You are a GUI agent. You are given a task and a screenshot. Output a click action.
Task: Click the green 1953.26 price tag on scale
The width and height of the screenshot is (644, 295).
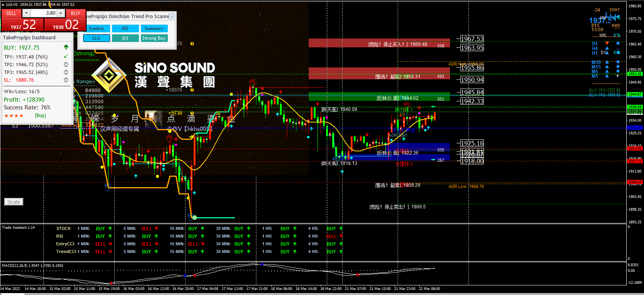[x=635, y=74]
